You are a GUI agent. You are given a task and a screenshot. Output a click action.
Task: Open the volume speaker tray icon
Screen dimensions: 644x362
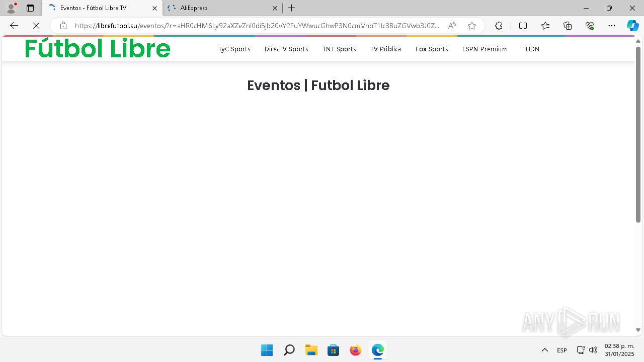[593, 350]
